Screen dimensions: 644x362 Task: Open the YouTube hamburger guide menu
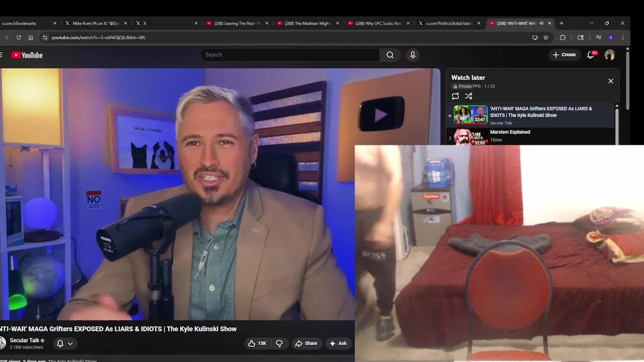[x=2, y=55]
